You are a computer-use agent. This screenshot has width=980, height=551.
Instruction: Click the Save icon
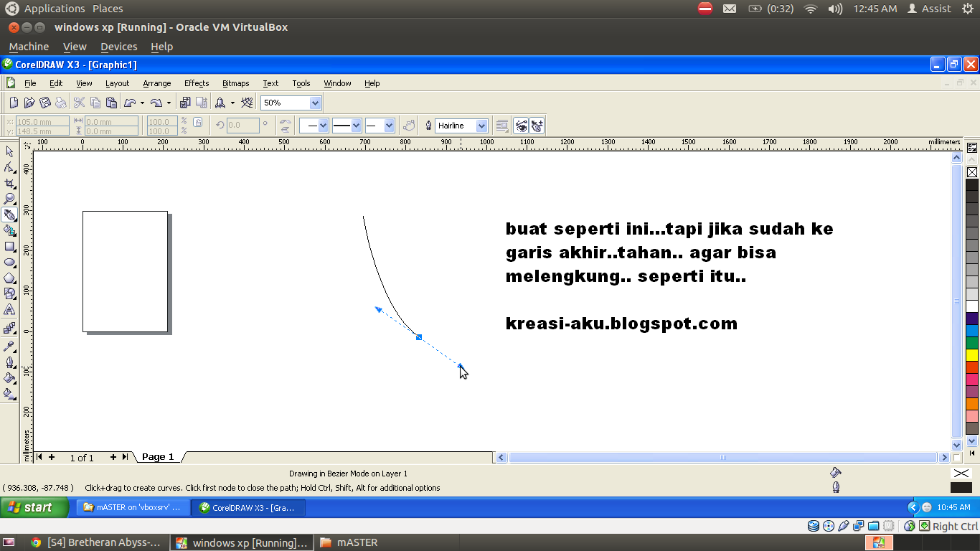[x=45, y=103]
